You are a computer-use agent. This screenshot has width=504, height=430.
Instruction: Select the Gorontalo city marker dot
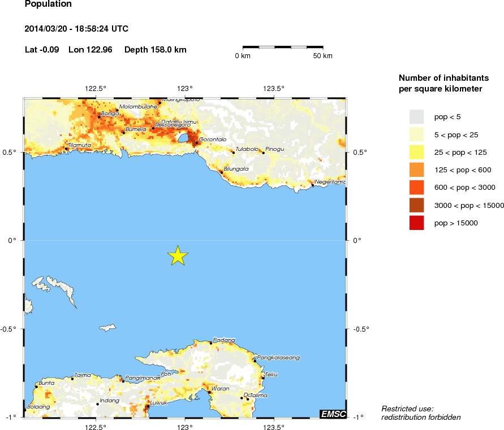coord(196,142)
